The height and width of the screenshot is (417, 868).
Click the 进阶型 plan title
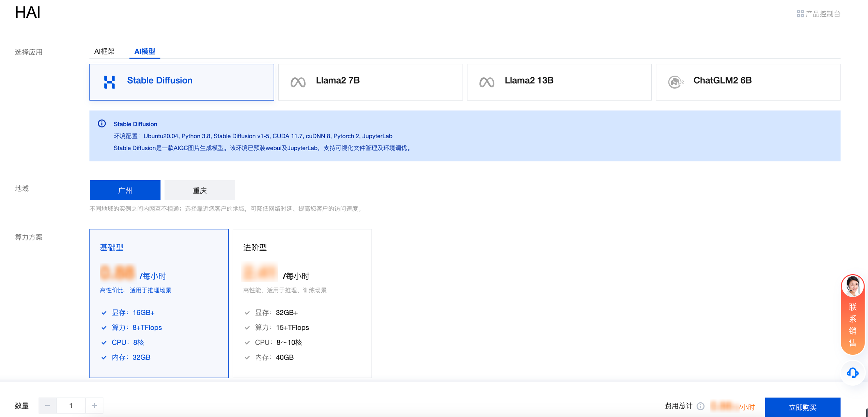[255, 247]
